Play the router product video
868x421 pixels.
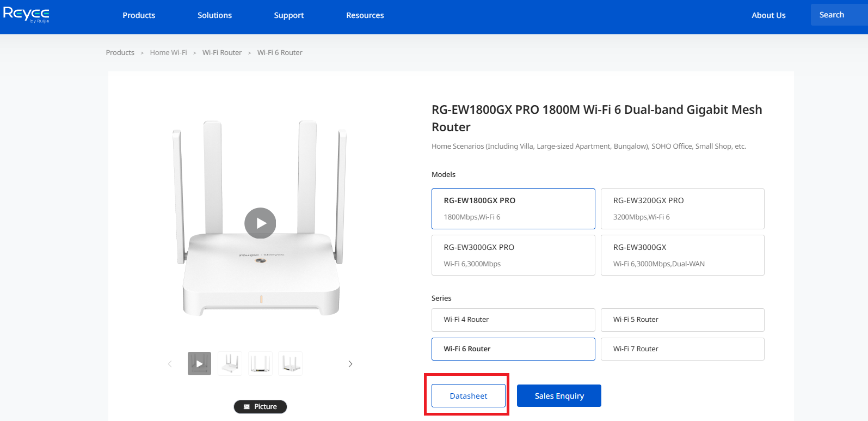coord(260,223)
